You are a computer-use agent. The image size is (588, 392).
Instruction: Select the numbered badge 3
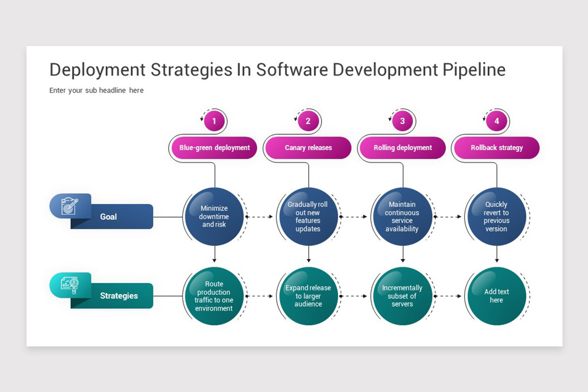(402, 121)
